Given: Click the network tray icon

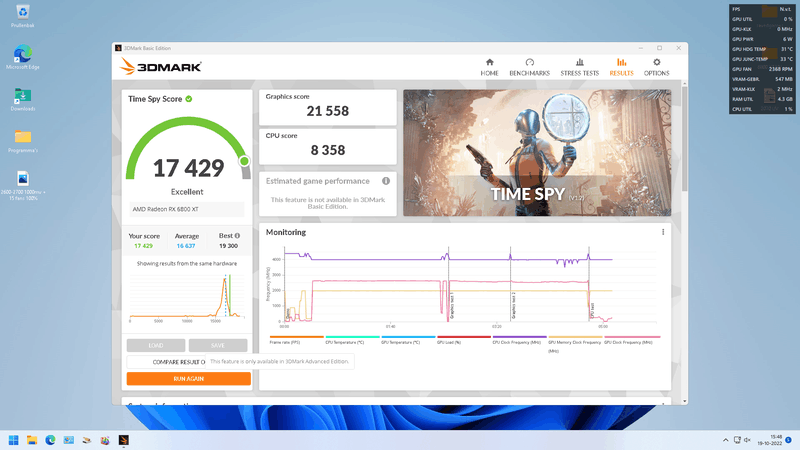Looking at the screenshot, I should coord(737,440).
